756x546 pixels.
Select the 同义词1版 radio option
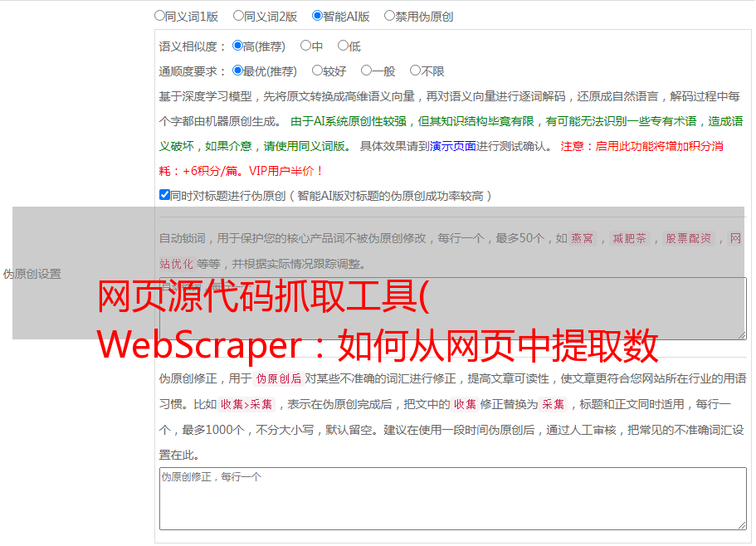pos(159,16)
